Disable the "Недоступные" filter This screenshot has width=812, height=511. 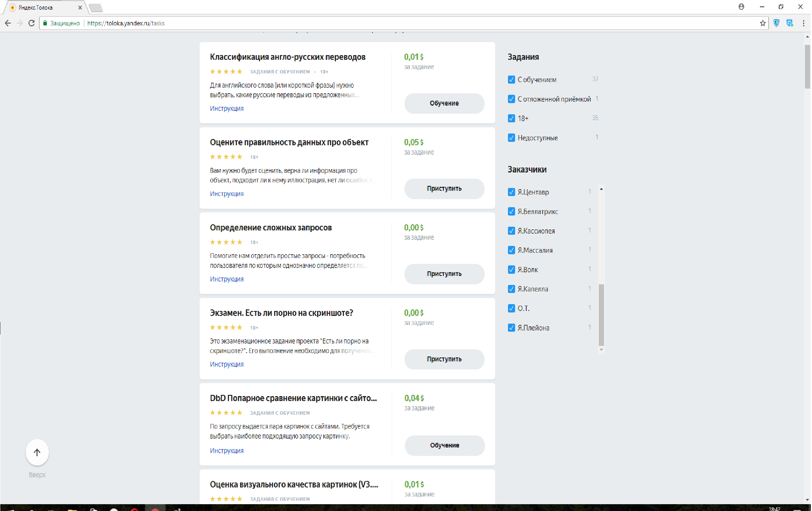[x=511, y=138]
